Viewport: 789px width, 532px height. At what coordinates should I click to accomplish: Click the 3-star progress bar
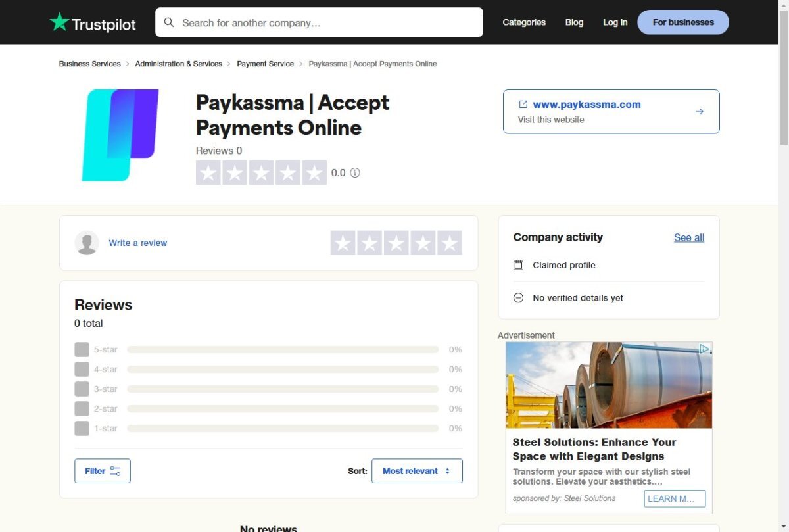[x=283, y=389]
